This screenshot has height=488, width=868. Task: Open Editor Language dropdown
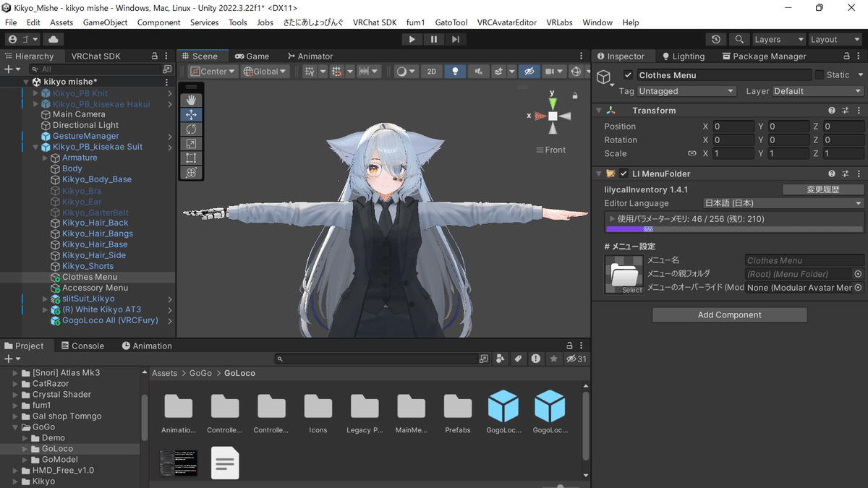pyautogui.click(x=783, y=203)
